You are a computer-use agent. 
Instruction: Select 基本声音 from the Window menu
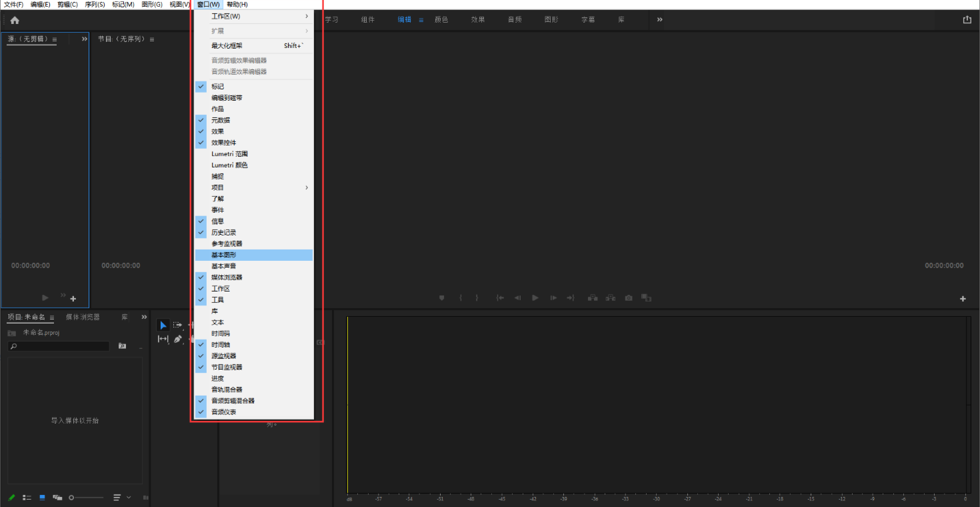(253, 266)
